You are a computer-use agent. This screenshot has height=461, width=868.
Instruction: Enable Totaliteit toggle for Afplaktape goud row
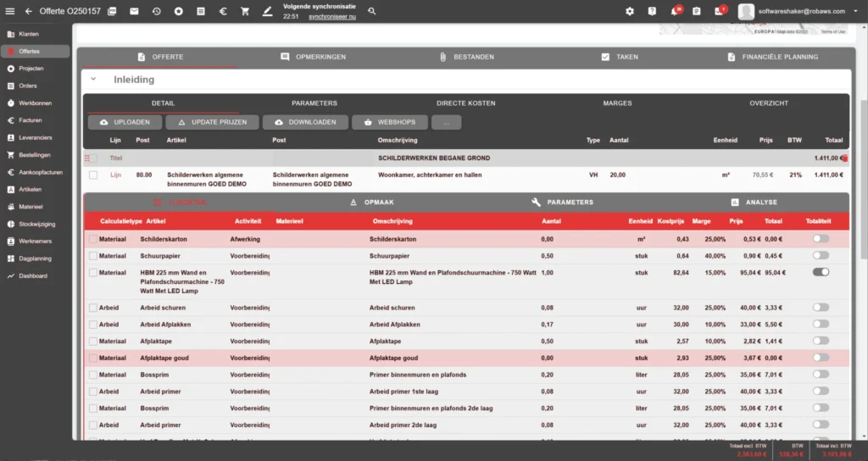coord(821,358)
